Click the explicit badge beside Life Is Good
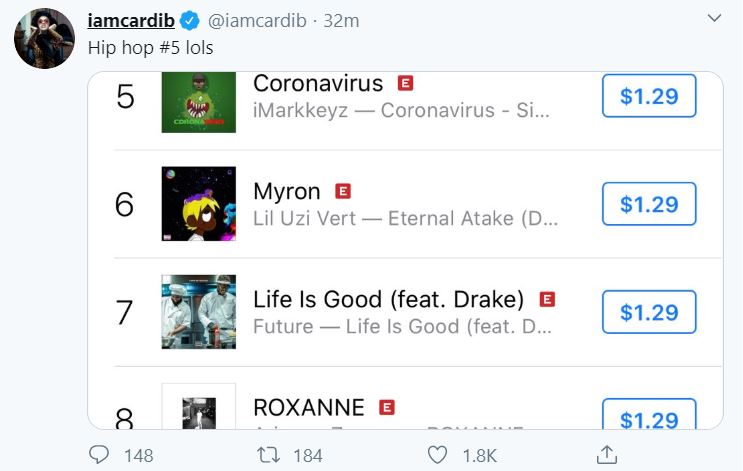 pos(547,299)
